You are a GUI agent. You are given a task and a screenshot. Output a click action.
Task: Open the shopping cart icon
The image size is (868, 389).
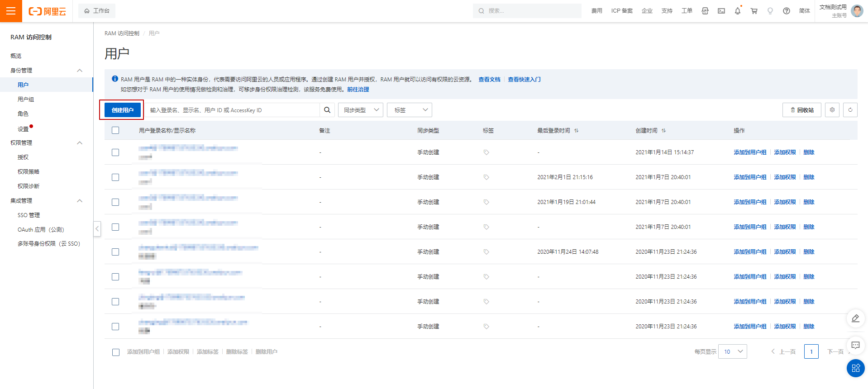pyautogui.click(x=754, y=11)
